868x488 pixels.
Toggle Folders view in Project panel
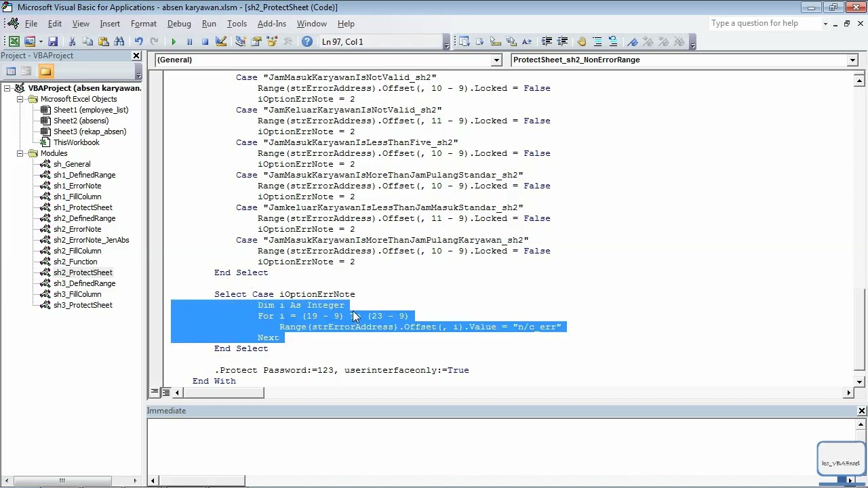(45, 71)
